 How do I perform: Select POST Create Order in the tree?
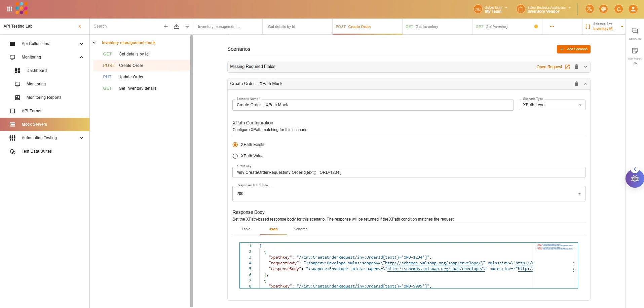(141, 66)
